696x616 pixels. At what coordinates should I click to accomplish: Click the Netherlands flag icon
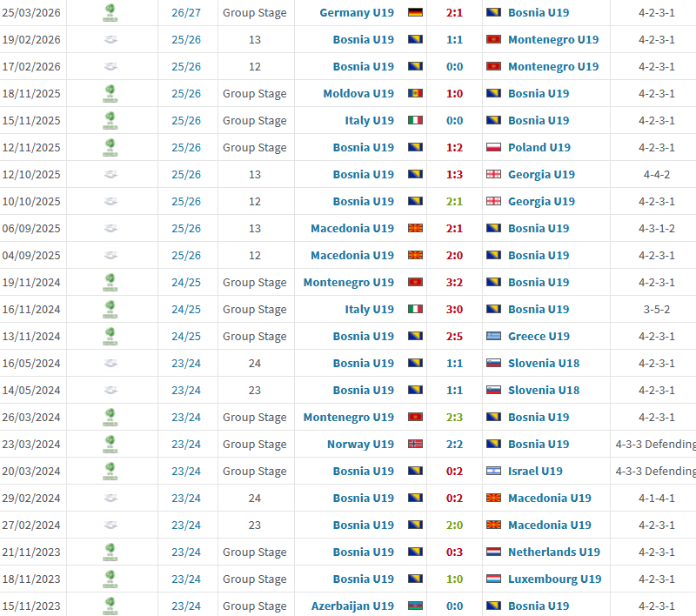493,552
